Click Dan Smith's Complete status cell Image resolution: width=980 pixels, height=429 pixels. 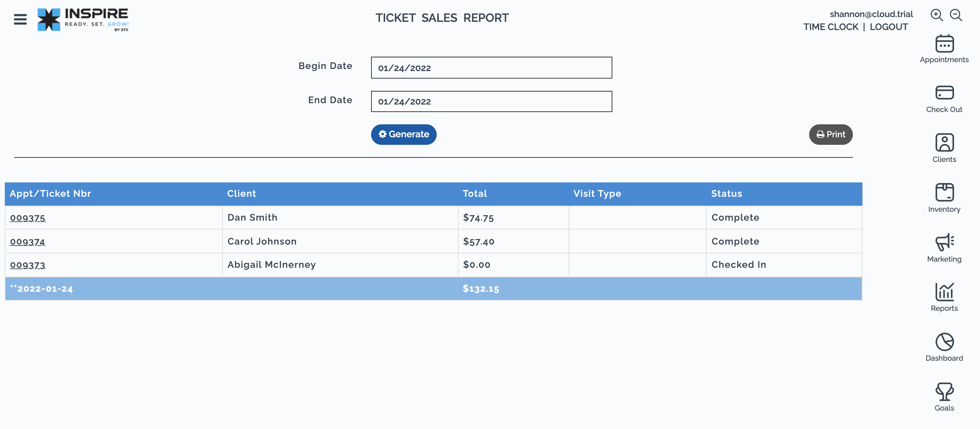point(784,218)
